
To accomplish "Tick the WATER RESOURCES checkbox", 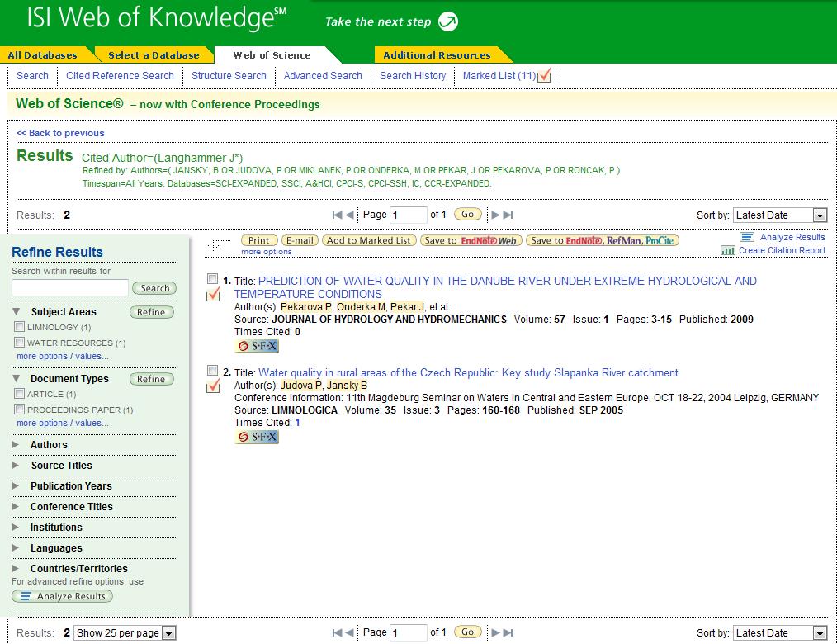I will coord(20,343).
